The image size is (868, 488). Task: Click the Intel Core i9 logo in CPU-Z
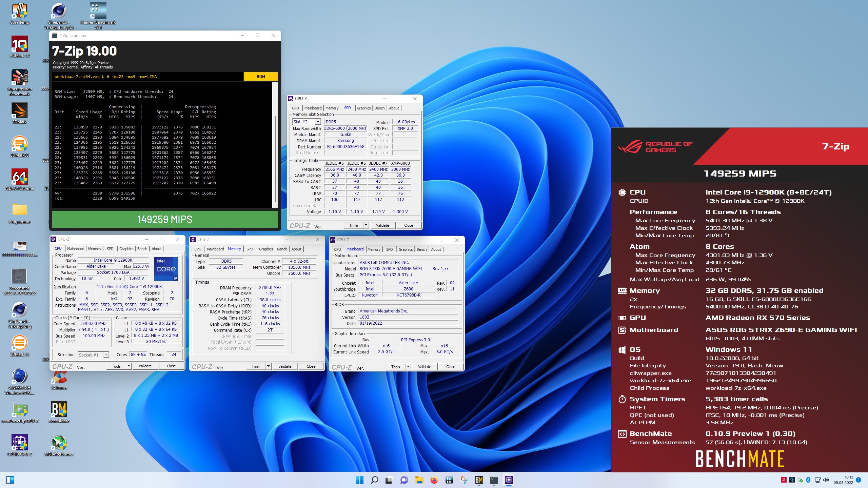click(166, 269)
